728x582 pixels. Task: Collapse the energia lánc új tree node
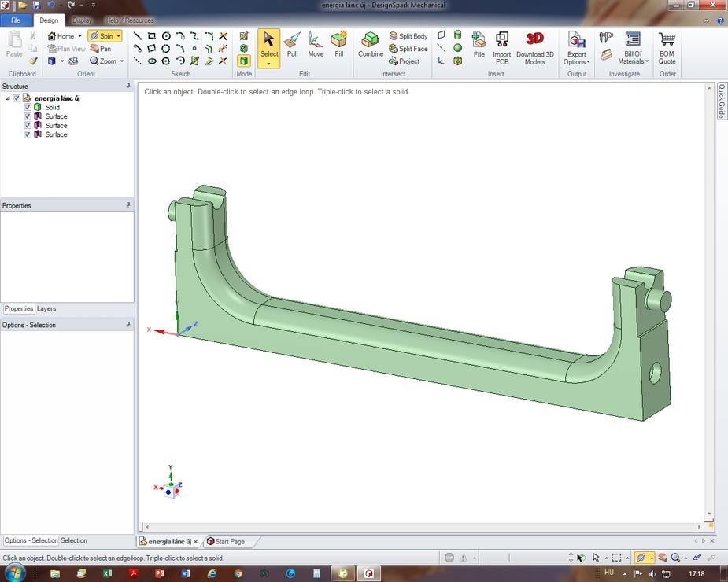tap(7, 98)
